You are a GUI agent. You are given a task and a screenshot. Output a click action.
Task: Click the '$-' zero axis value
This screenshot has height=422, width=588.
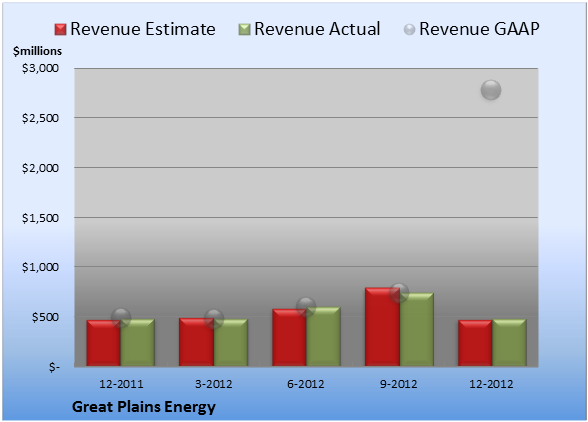click(x=54, y=367)
